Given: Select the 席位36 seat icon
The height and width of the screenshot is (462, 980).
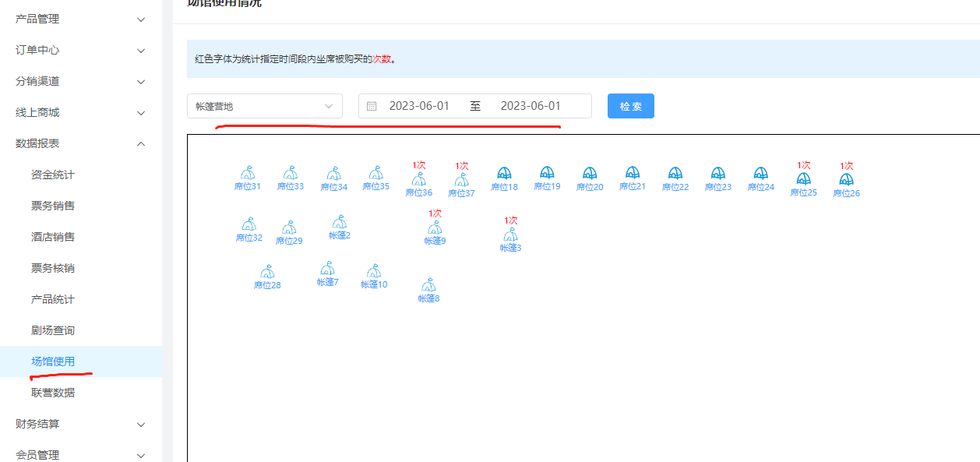Looking at the screenshot, I should tap(418, 179).
